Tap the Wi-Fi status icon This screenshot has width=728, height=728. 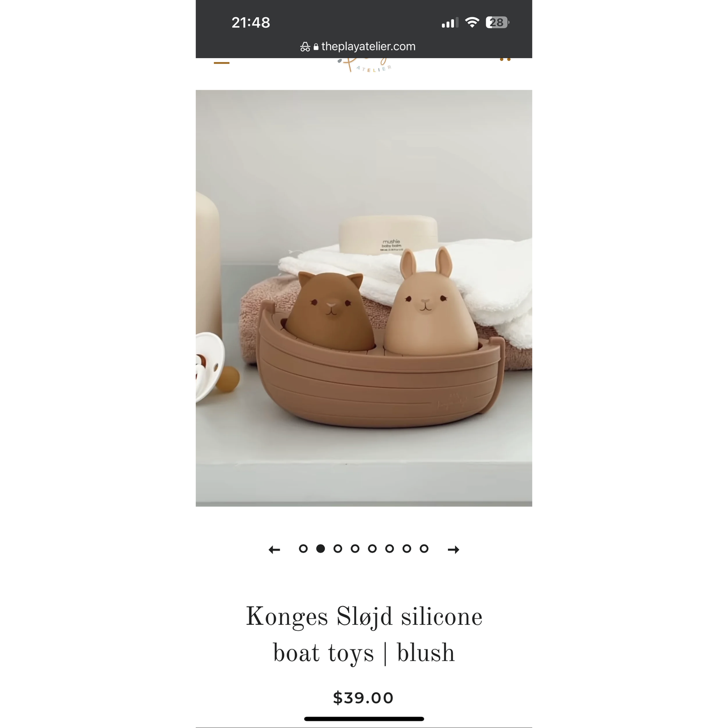(x=472, y=22)
